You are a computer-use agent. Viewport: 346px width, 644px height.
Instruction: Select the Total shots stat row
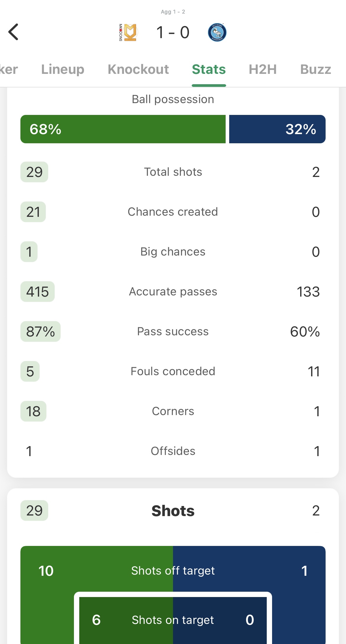[x=173, y=172]
